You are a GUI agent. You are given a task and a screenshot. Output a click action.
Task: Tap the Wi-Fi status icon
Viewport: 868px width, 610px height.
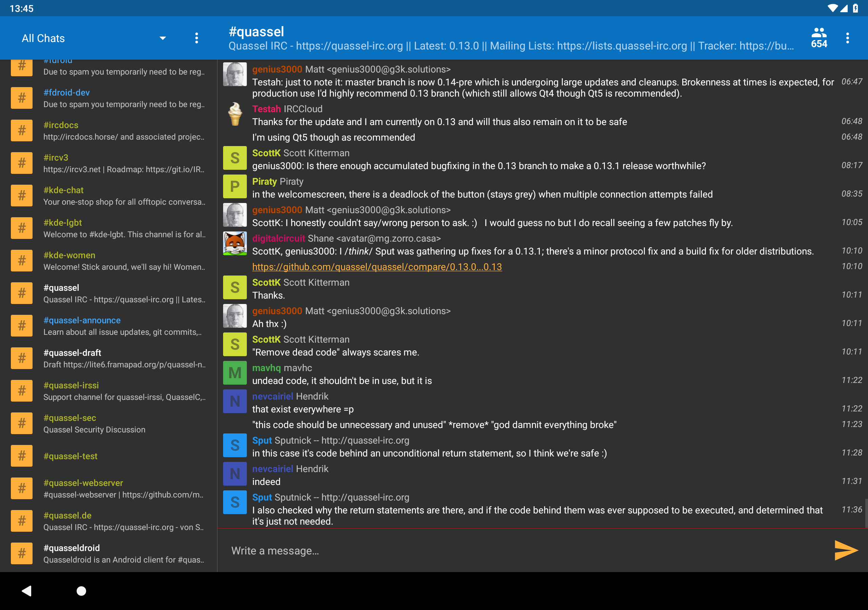[832, 8]
